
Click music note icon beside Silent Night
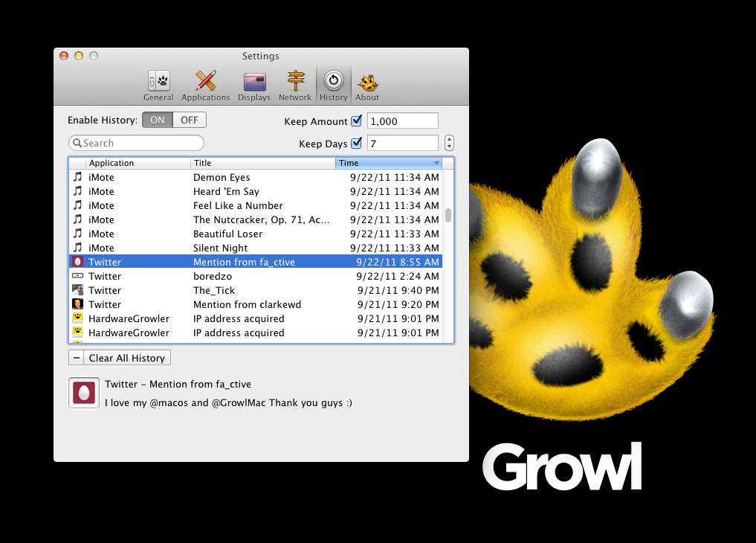pyautogui.click(x=77, y=248)
